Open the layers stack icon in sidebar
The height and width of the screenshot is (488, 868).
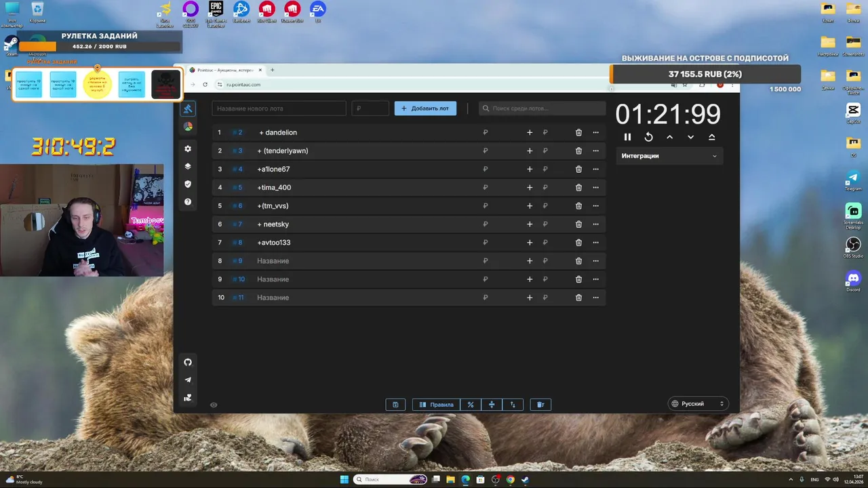[x=188, y=166]
